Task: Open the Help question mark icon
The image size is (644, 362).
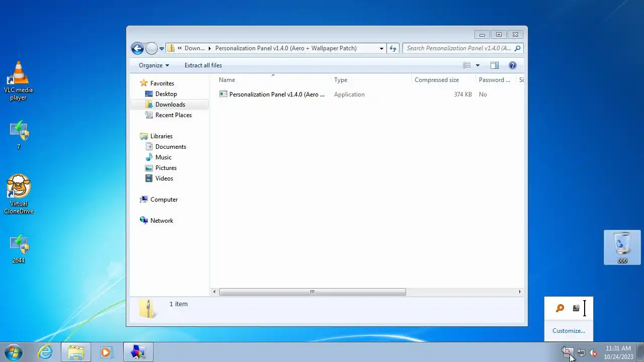Action: click(513, 65)
